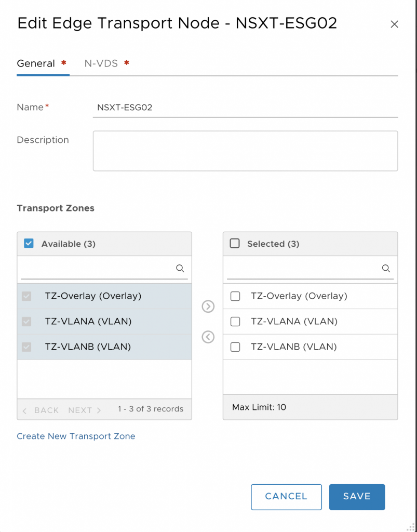Select the TZ-Overlay (Overlay) text in Selected

pos(299,296)
